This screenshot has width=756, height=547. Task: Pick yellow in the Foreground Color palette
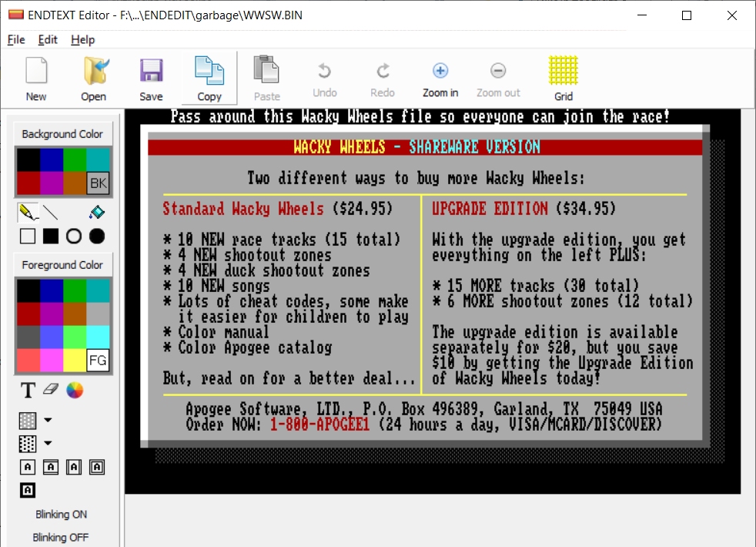pyautogui.click(x=75, y=361)
